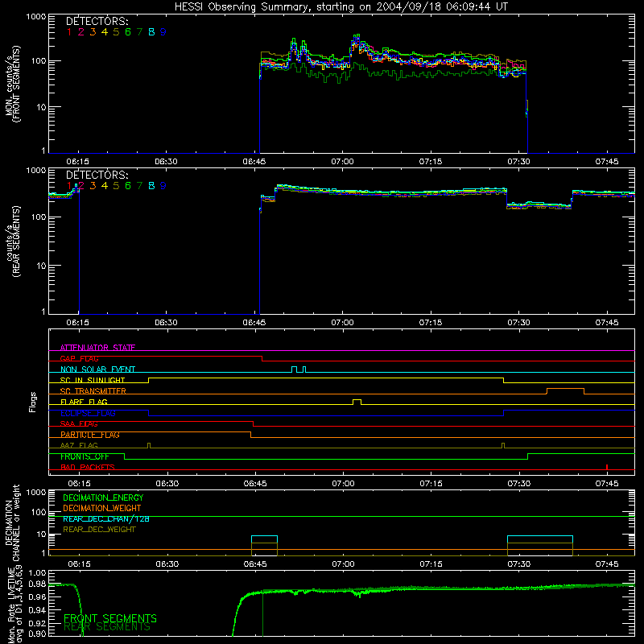Select 'DETECTORS:' label in front segments panel
Viewport: 644px width, 644px height.
(x=97, y=21)
